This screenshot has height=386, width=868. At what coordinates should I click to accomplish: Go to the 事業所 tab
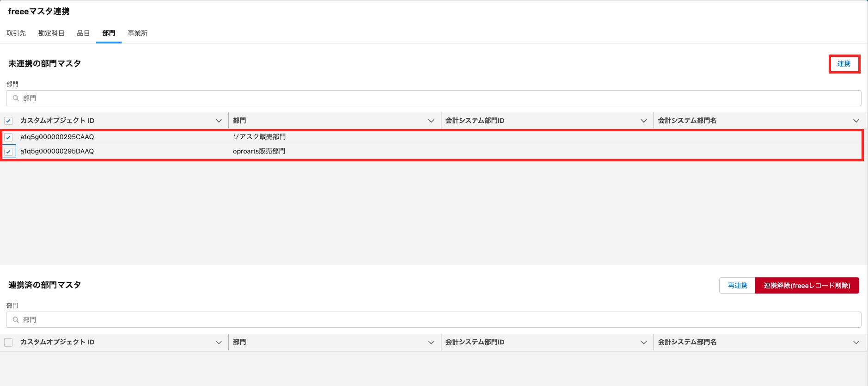pos(138,33)
